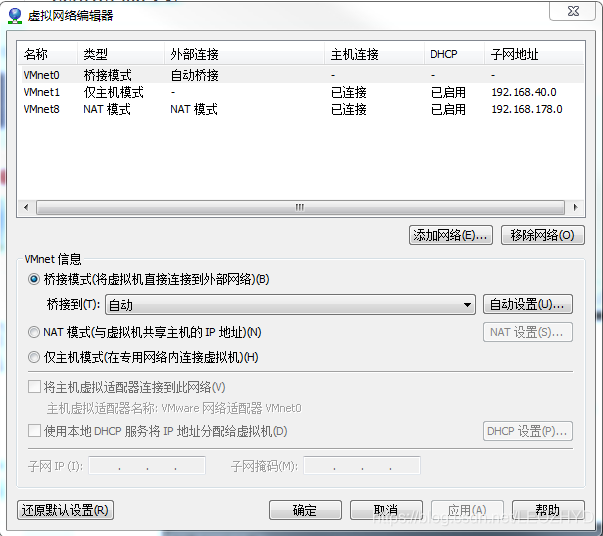Open the 桥接到 dropdown showing 自动

click(290, 305)
